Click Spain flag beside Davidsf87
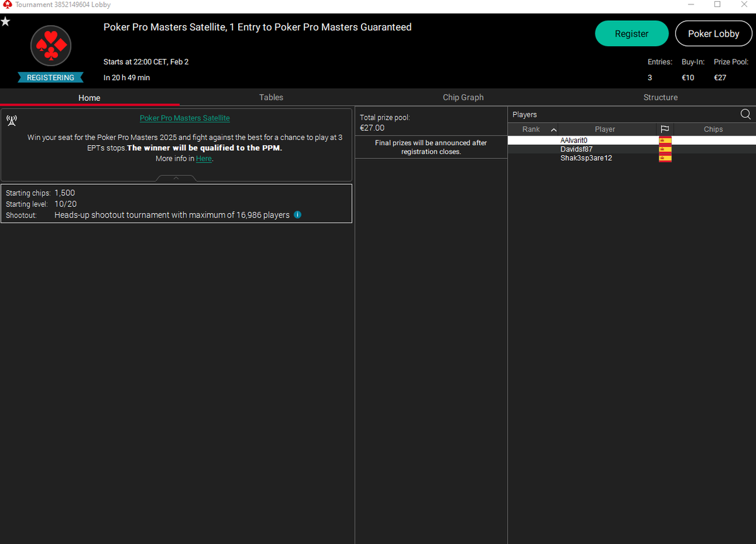This screenshot has width=756, height=544. [x=665, y=149]
